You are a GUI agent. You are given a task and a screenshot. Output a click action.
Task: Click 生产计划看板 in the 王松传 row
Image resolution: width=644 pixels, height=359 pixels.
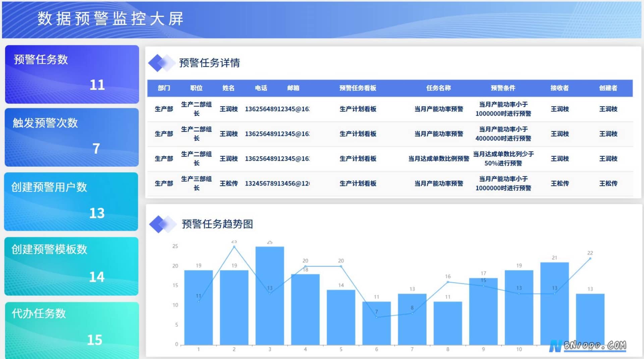click(x=358, y=184)
